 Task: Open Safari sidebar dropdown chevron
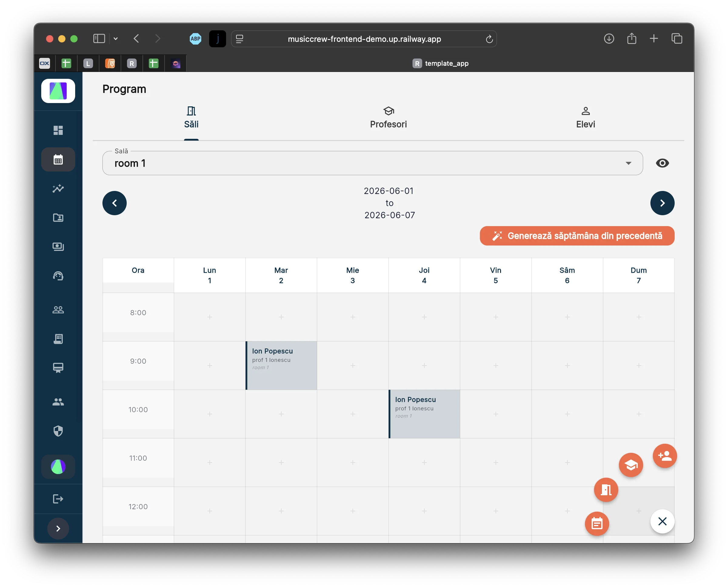click(116, 38)
